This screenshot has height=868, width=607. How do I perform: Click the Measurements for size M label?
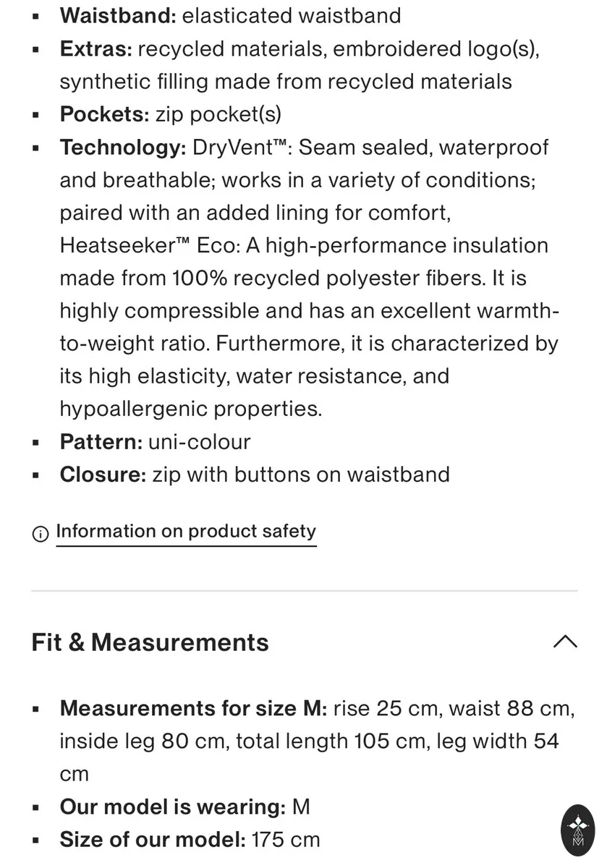(x=194, y=708)
